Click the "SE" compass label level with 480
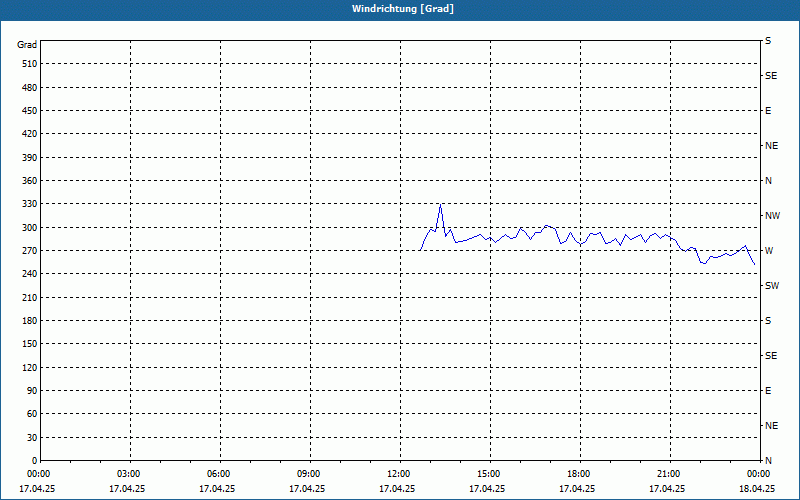This screenshot has width=800, height=500. [771, 76]
